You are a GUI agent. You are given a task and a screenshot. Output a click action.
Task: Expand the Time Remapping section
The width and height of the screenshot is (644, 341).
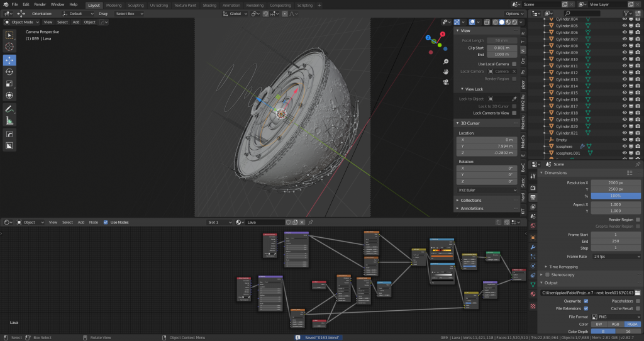(563, 267)
